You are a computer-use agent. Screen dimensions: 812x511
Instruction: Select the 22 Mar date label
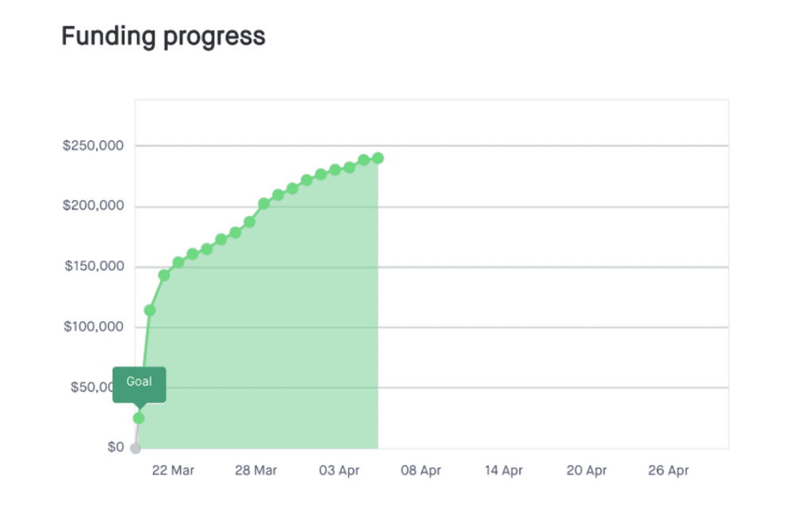(x=172, y=471)
